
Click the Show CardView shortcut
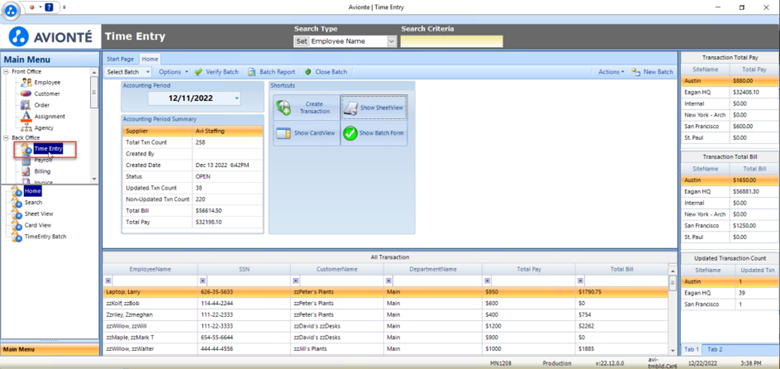coord(306,133)
